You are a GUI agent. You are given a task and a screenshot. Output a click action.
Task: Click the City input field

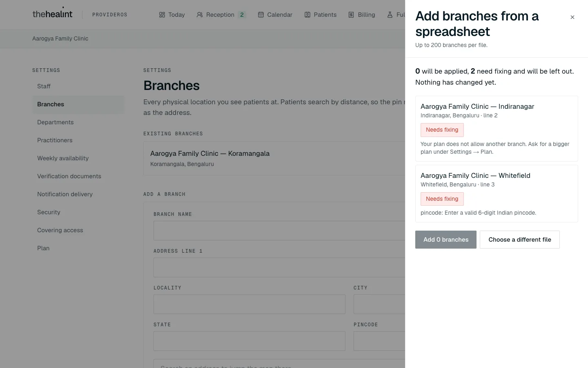[379, 304]
